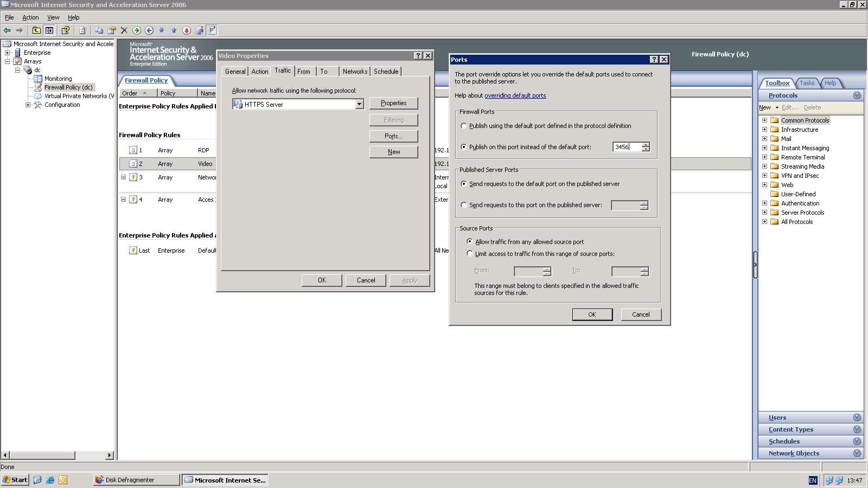Collapse rule 3 in the policy list

pos(124,177)
